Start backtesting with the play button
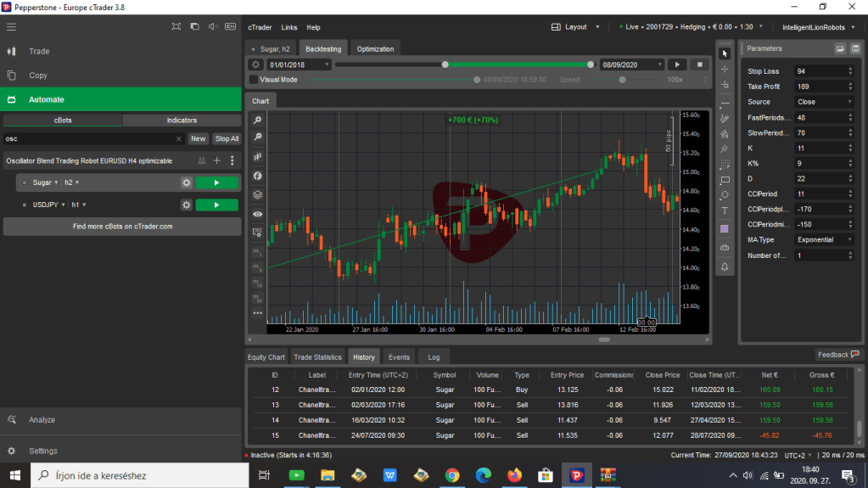Screen dimensions: 868x488 [x=677, y=65]
